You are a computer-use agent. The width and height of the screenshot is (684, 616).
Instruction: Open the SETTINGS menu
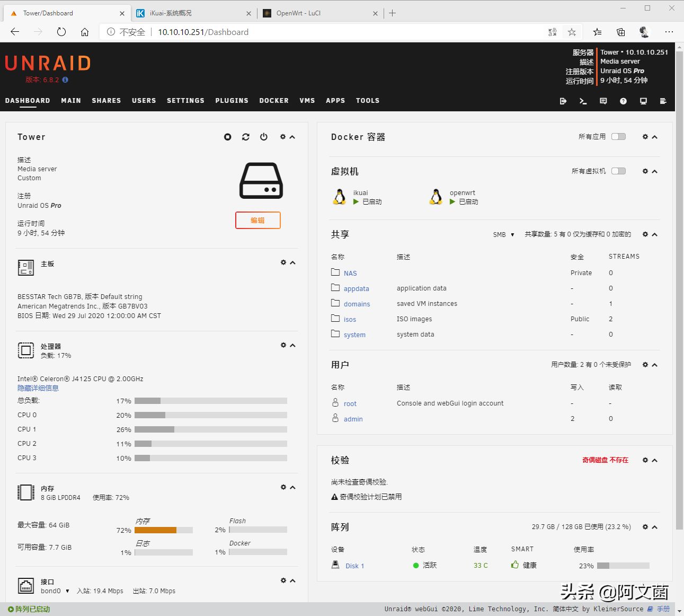point(185,101)
